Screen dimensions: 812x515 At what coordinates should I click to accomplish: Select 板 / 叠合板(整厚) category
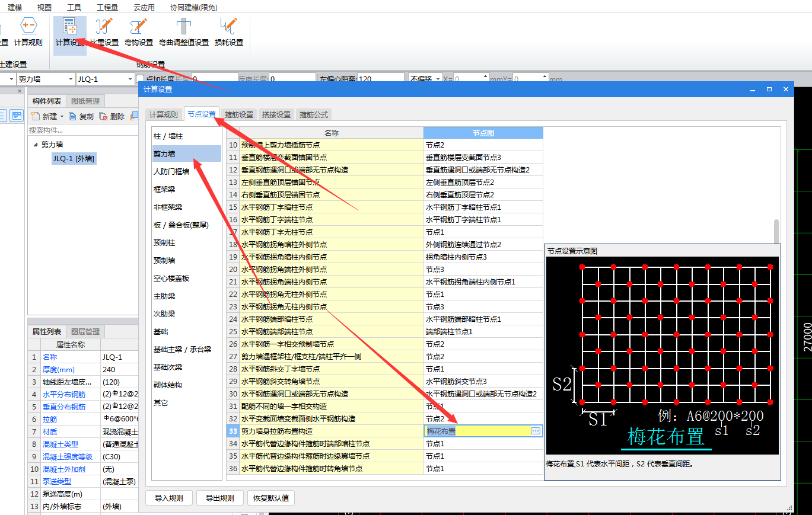click(187, 225)
